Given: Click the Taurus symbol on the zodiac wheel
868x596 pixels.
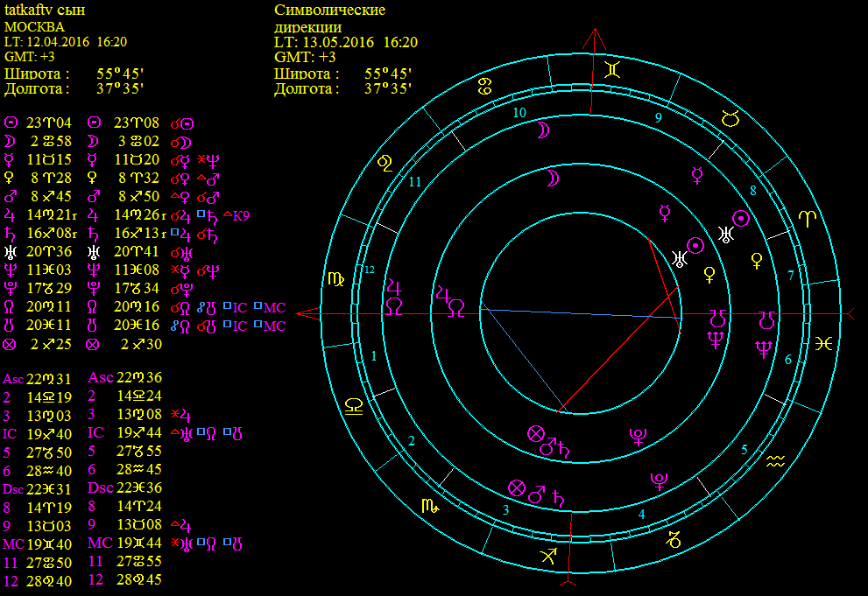Looking at the screenshot, I should [x=729, y=116].
